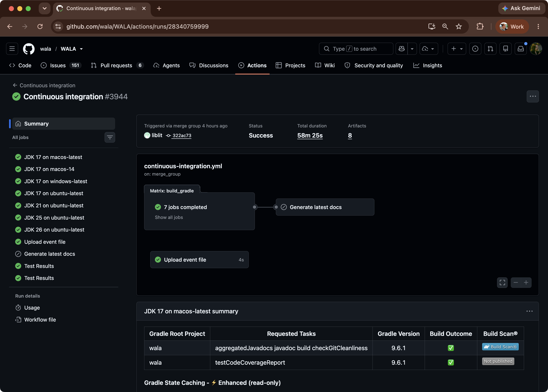Open the global navigation hamburger menu
Viewport: 548px width, 392px height.
(12, 49)
